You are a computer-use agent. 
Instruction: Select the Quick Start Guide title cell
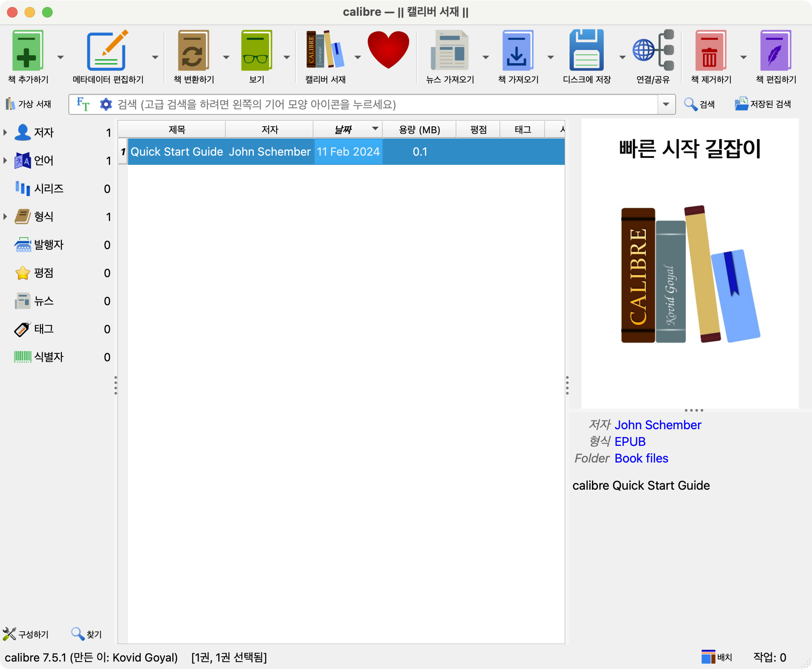pos(177,152)
